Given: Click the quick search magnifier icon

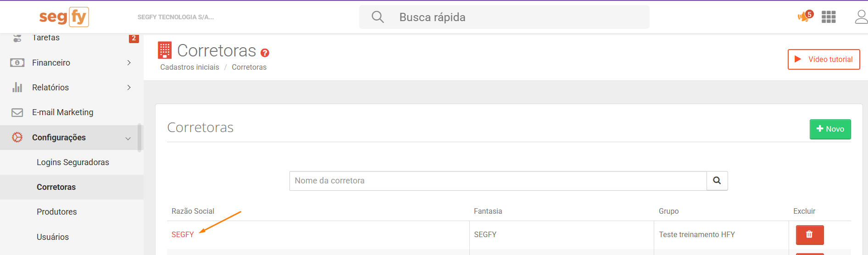Looking at the screenshot, I should [378, 17].
